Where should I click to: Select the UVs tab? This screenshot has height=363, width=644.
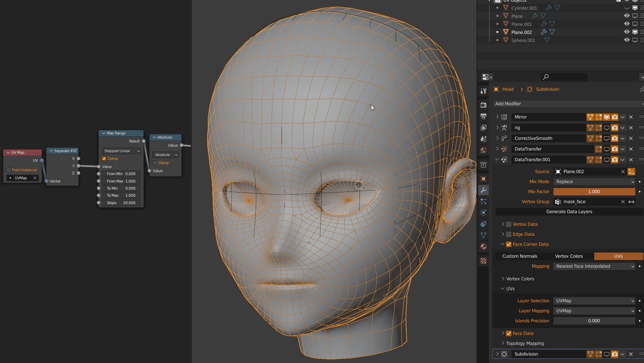click(x=618, y=256)
